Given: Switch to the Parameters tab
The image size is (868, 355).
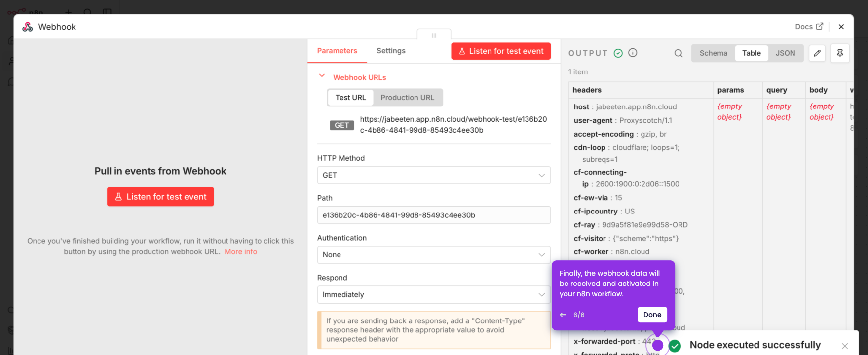Looking at the screenshot, I should click(337, 51).
